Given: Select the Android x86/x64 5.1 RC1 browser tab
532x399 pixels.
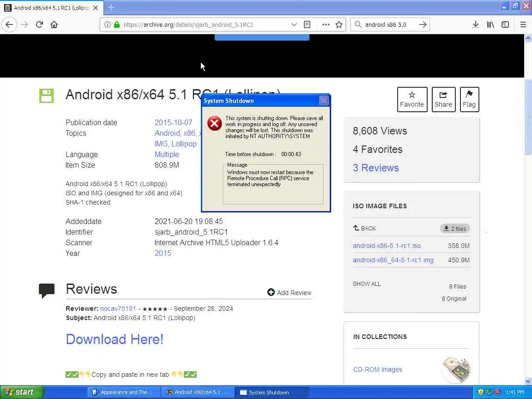Looking at the screenshot, I should 52,7.
